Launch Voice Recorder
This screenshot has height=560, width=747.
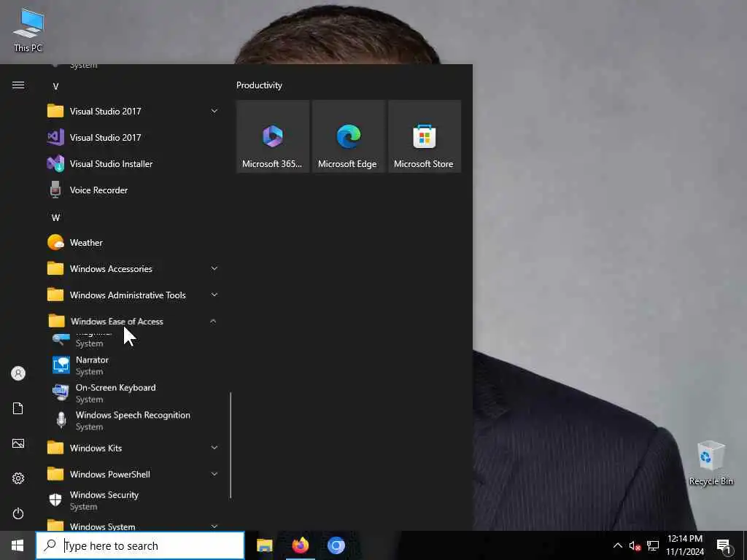[x=133, y=190]
